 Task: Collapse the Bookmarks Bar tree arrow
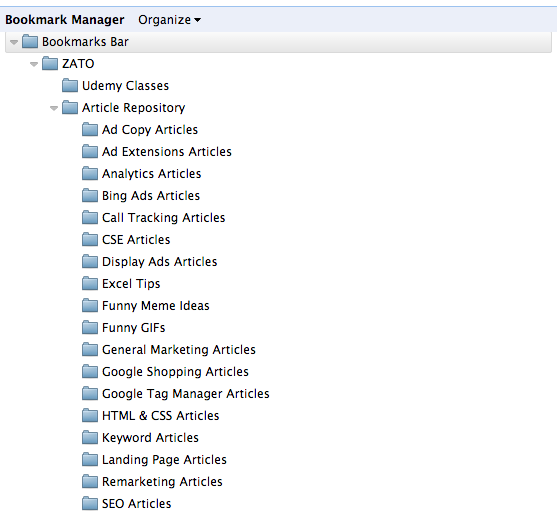point(14,42)
